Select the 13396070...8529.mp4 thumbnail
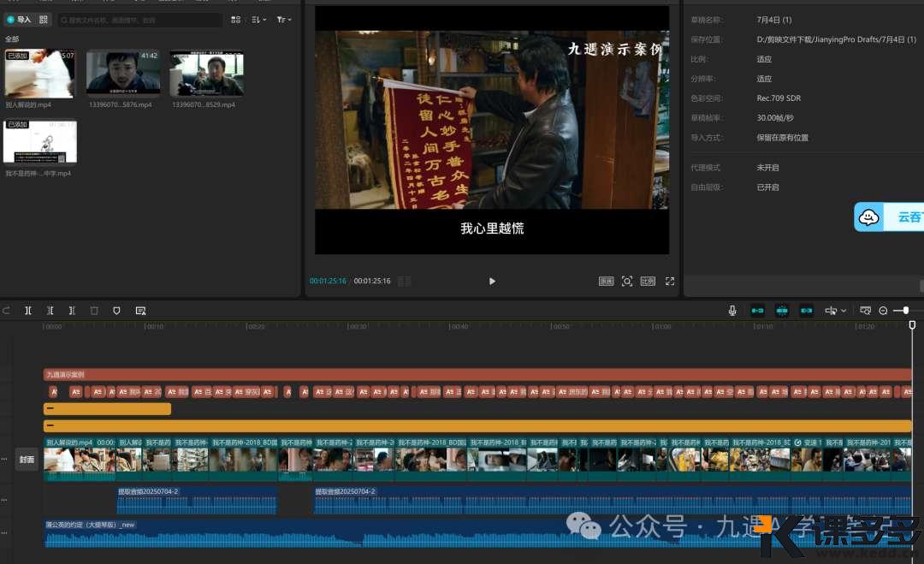This screenshot has height=564, width=924. point(206,74)
